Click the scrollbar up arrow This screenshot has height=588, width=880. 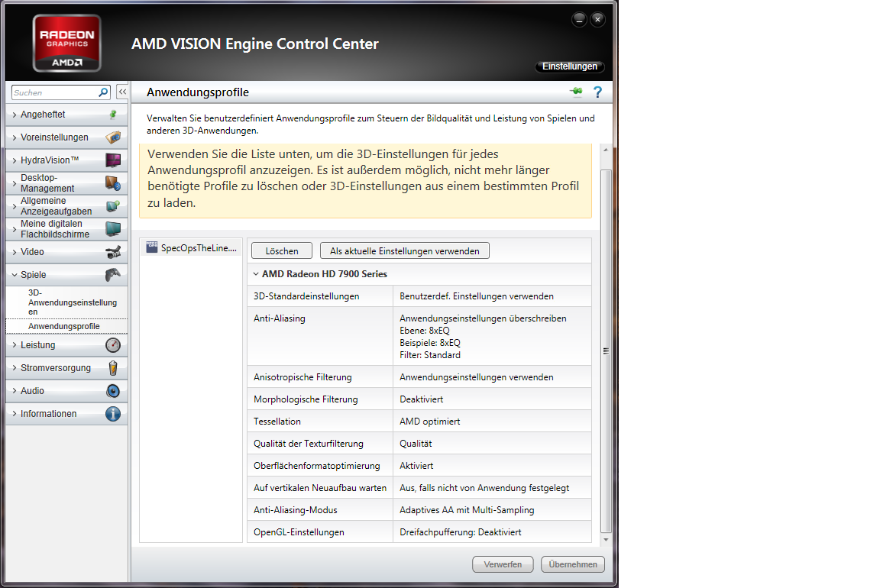[606, 150]
